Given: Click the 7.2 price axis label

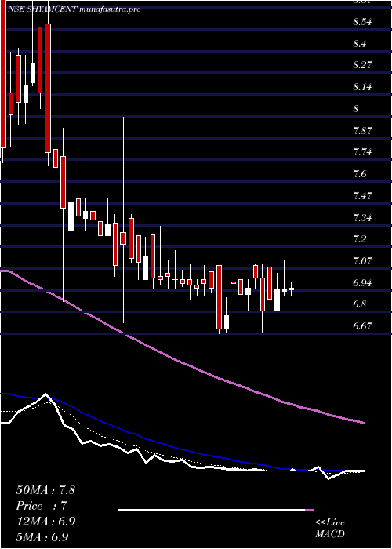Looking at the screenshot, I should pyautogui.click(x=361, y=238).
